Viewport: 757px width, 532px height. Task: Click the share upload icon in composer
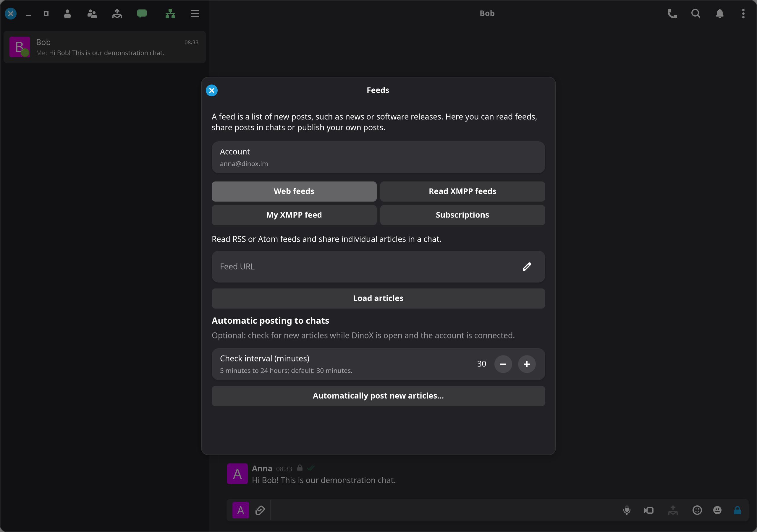click(x=673, y=510)
